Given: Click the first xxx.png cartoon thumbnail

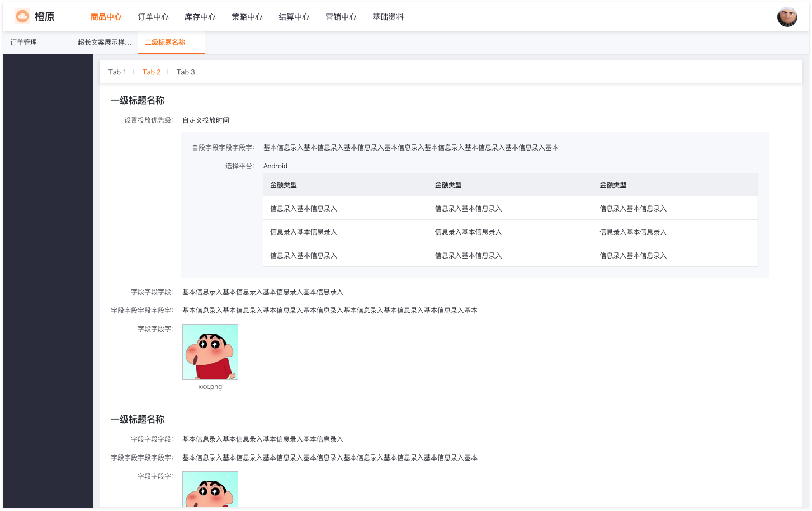Looking at the screenshot, I should pos(210,352).
